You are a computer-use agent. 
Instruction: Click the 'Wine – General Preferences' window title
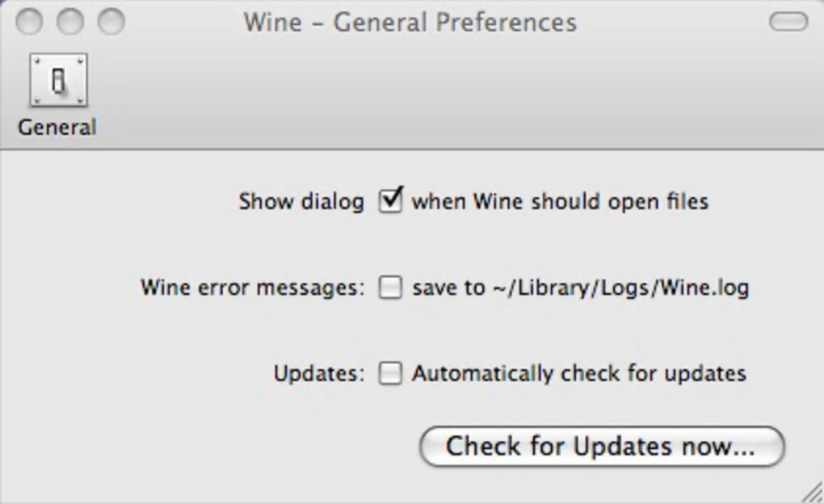click(410, 22)
